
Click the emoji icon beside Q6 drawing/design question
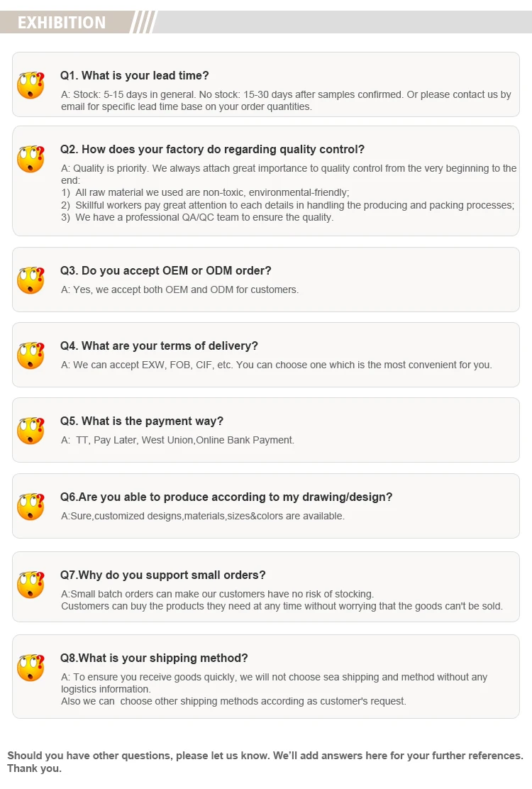31,507
